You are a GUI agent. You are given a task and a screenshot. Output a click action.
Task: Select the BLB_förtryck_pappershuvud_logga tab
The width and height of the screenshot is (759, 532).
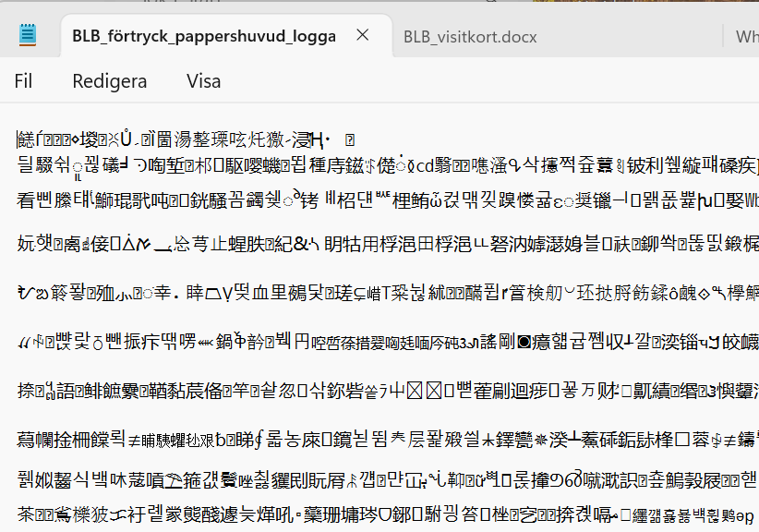pos(226,36)
